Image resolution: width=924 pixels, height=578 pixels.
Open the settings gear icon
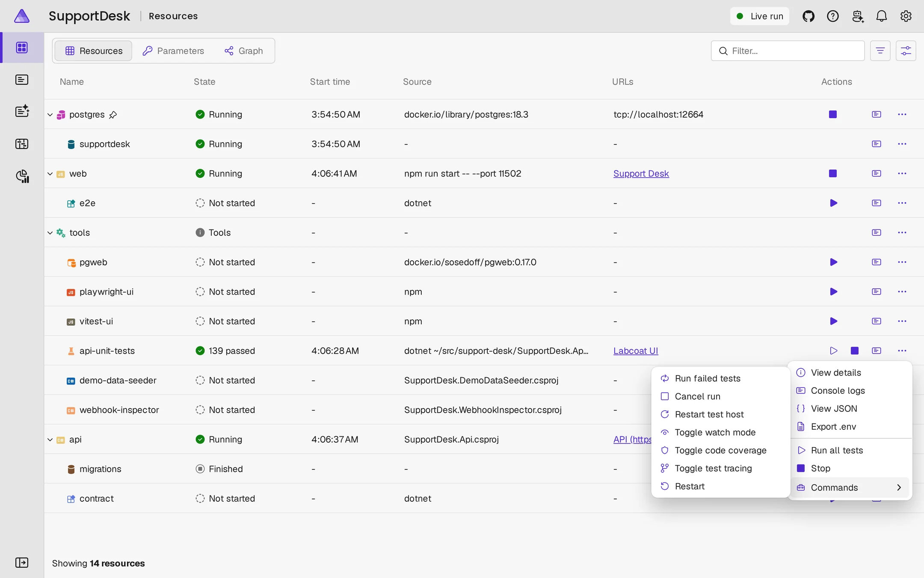tap(906, 16)
